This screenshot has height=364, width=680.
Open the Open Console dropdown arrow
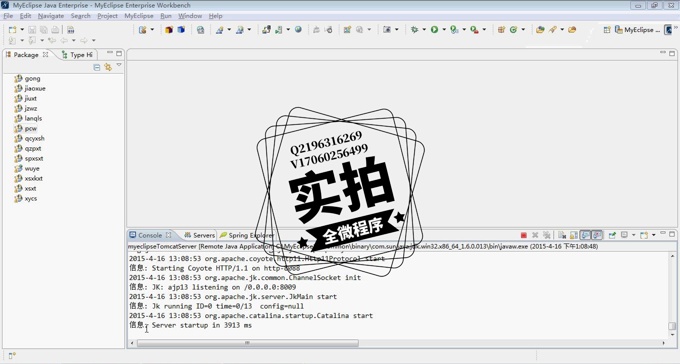pyautogui.click(x=654, y=235)
